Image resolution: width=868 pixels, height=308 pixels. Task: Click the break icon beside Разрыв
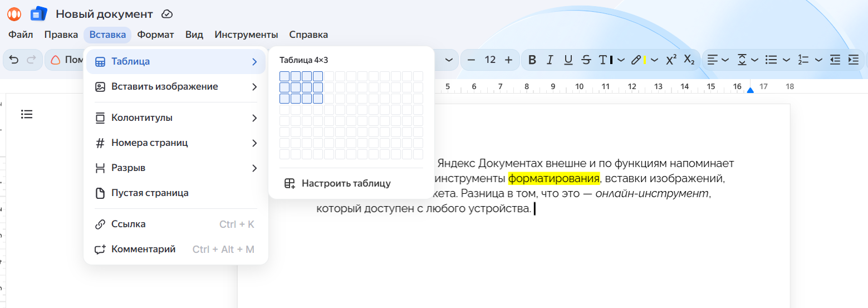pos(100,168)
